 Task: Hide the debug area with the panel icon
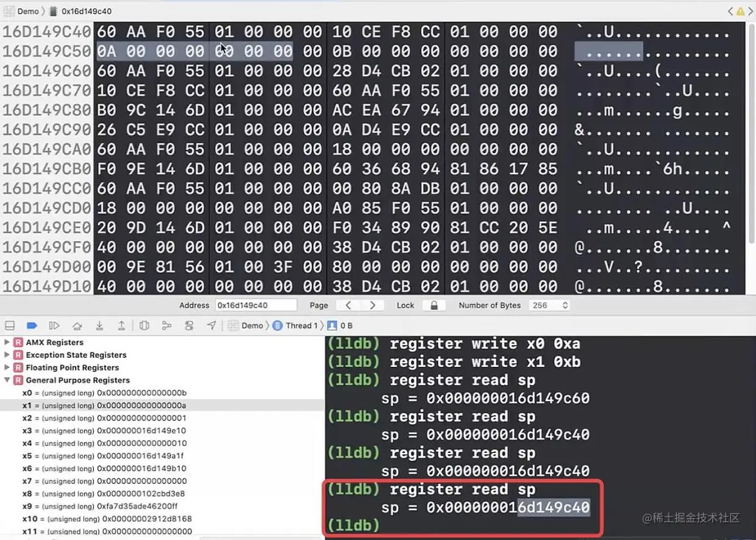click(x=10, y=325)
